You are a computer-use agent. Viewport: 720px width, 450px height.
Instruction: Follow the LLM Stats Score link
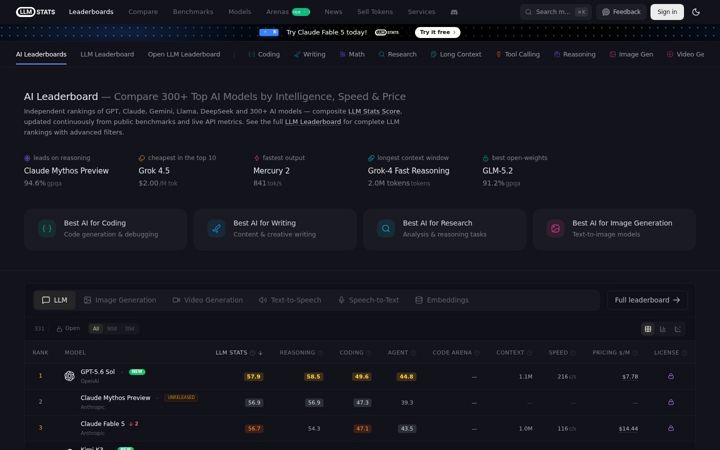pyautogui.click(x=374, y=112)
